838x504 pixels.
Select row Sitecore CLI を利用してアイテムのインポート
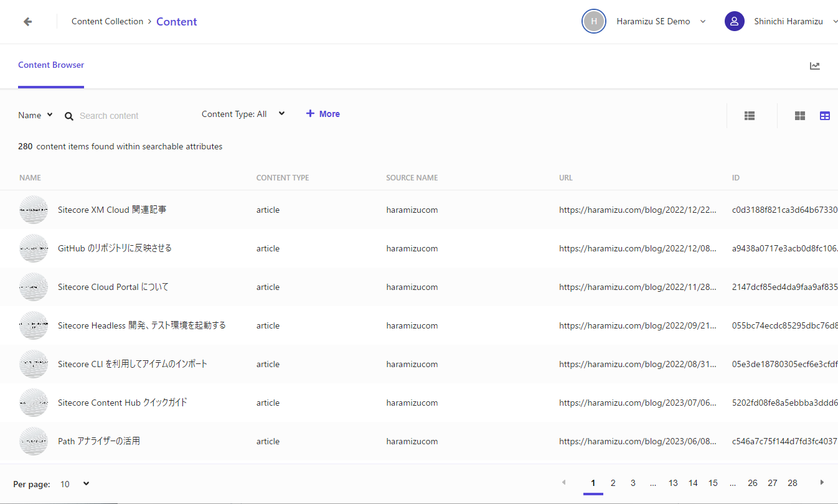coord(133,364)
